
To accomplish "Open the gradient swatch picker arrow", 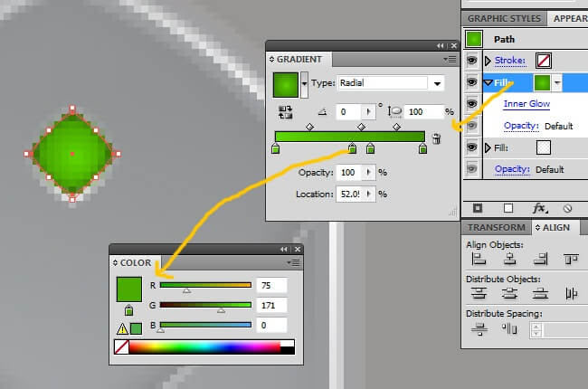I will click(304, 84).
